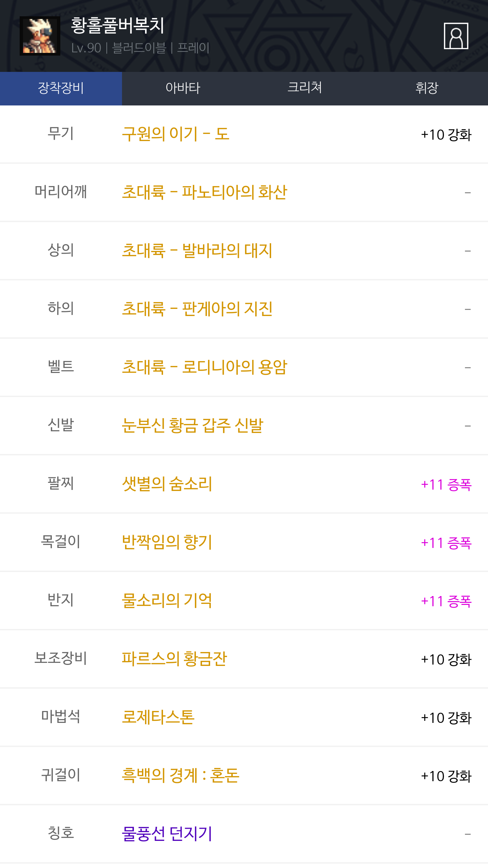Viewport: 488px width, 868px height.
Task: Tap the character profile icon
Action: (x=456, y=36)
